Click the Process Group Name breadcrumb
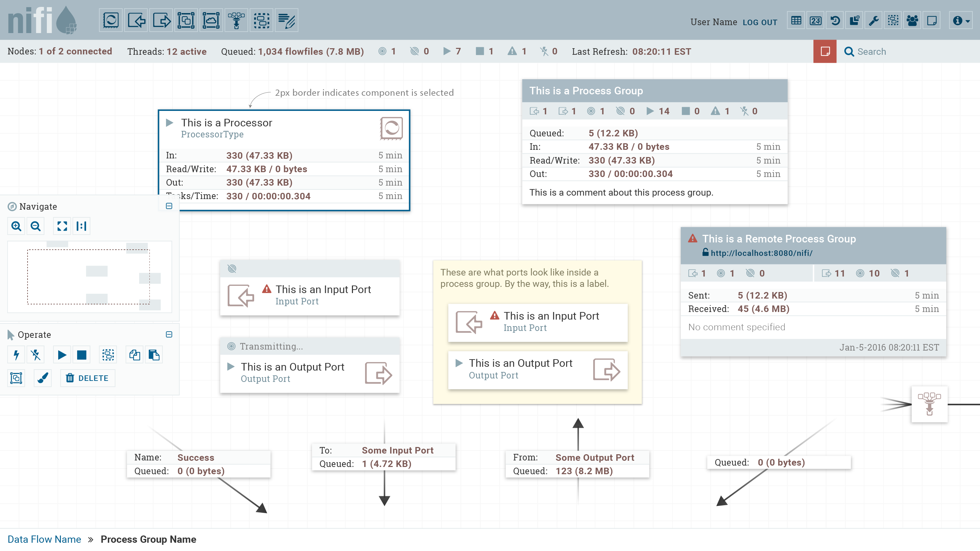 click(148, 539)
